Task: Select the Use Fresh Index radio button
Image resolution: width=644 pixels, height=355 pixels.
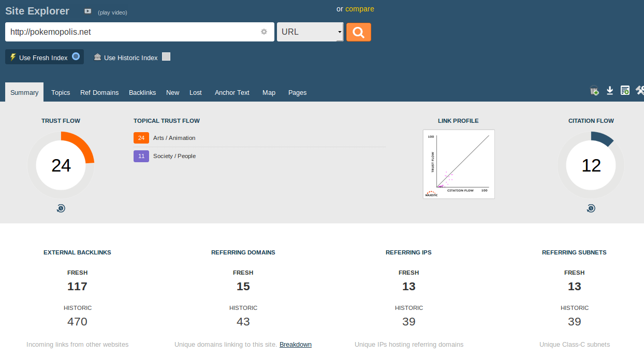Action: pyautogui.click(x=76, y=56)
